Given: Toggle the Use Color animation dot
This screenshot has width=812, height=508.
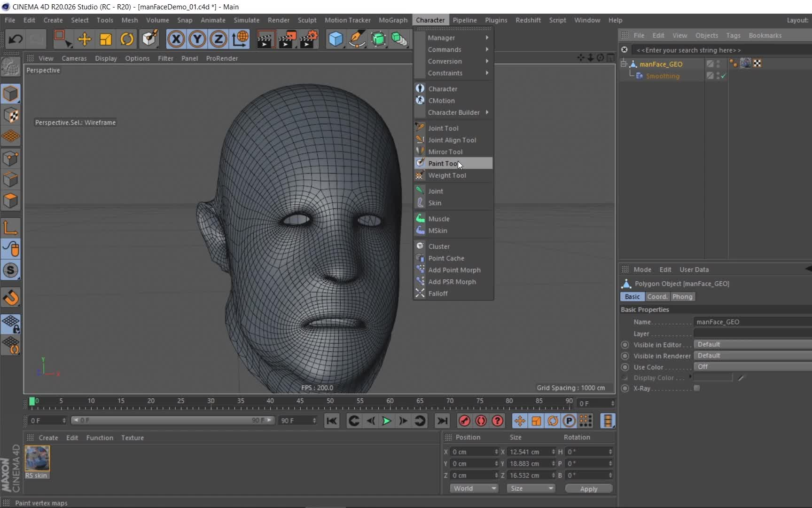Looking at the screenshot, I should [x=625, y=367].
